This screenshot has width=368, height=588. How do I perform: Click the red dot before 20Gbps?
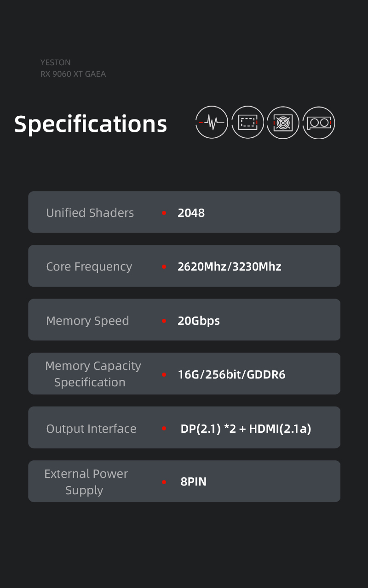coord(164,321)
